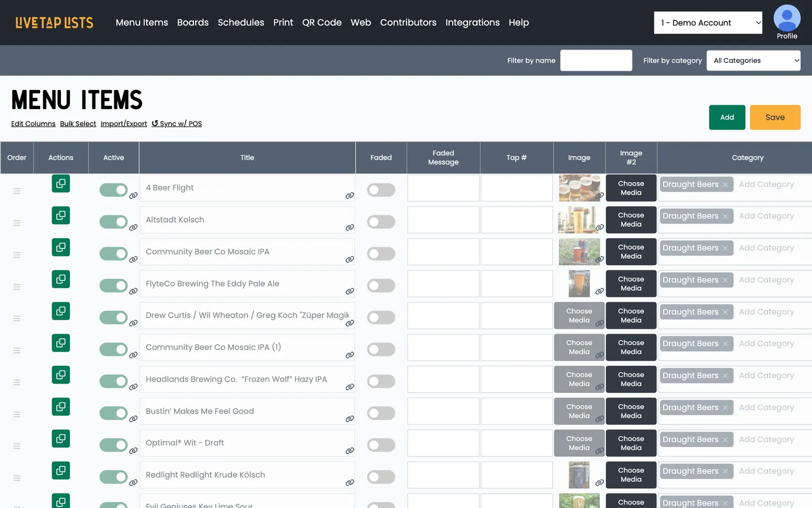Screen dimensions: 812x508
Task: Toggle Active switch for 4 Beer Flight
Action: click(x=114, y=190)
